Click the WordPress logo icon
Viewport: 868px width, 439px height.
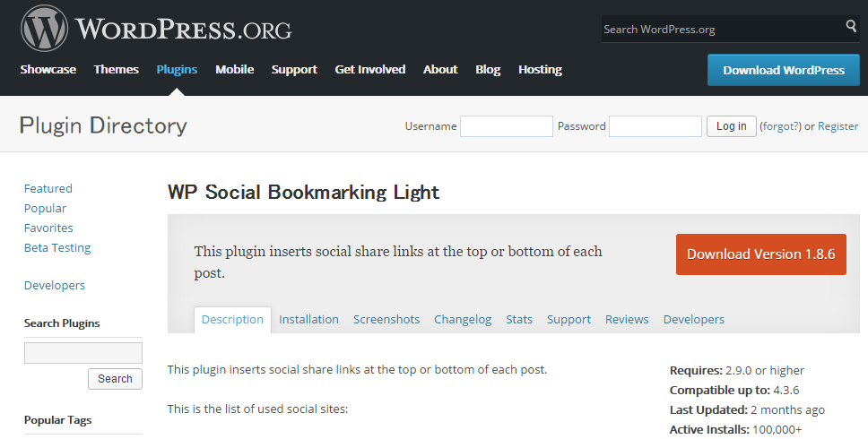[45, 29]
